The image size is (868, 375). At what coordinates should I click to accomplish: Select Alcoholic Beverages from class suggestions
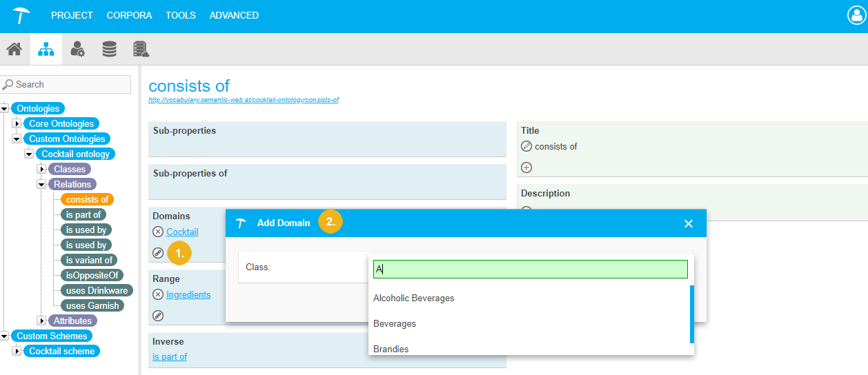(414, 298)
